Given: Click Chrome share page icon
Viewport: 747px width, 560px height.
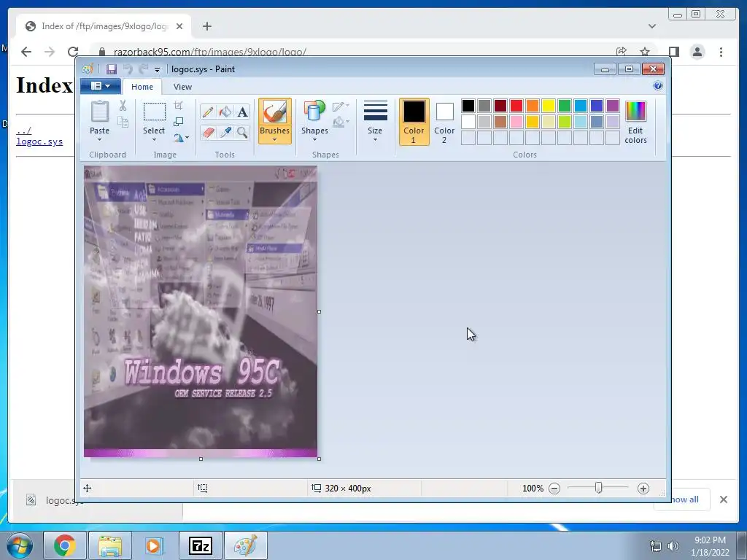Looking at the screenshot, I should [x=622, y=52].
